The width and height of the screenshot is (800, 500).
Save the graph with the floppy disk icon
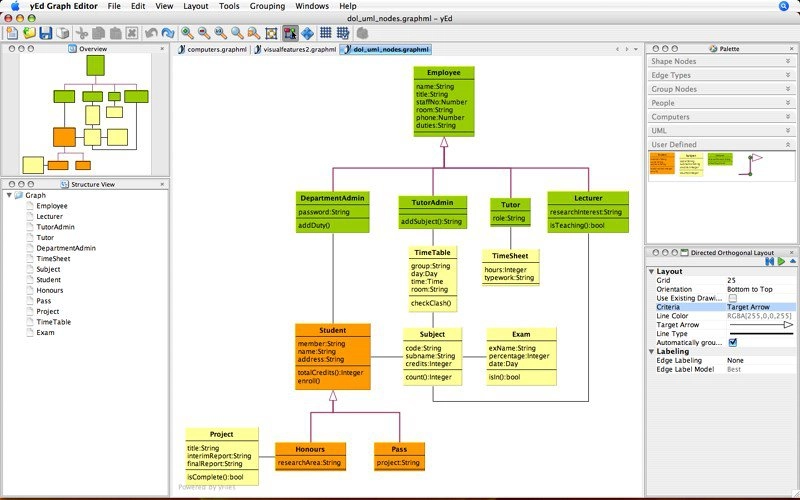(46, 34)
